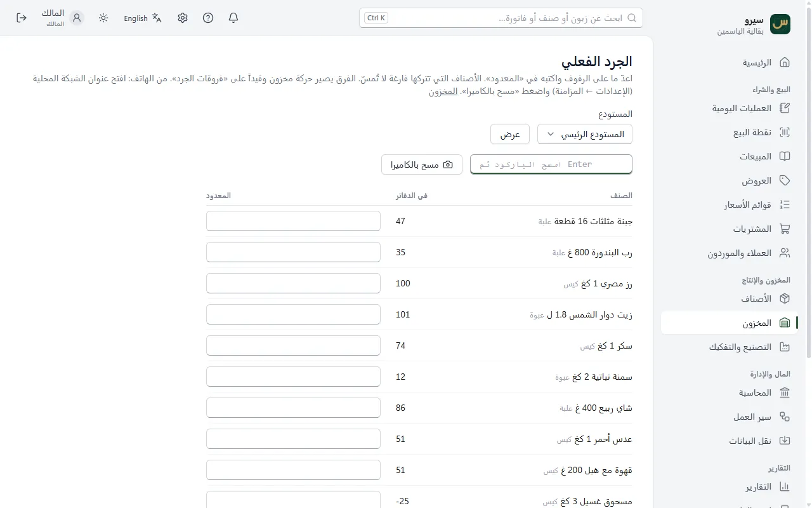Viewport: 812px width, 508px height.
Task: Open العمليات اليومية in sidebar
Action: tap(730, 108)
